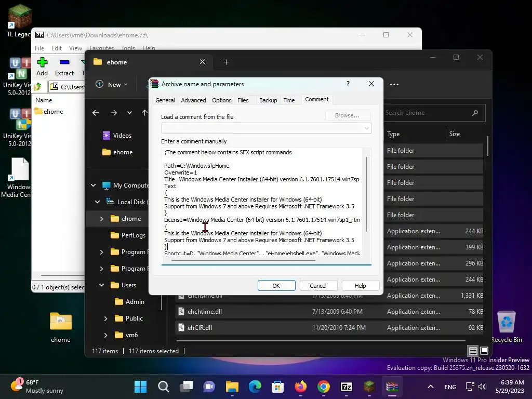532x399 pixels.
Task: Open Task View on the taskbar
Action: tap(187, 387)
